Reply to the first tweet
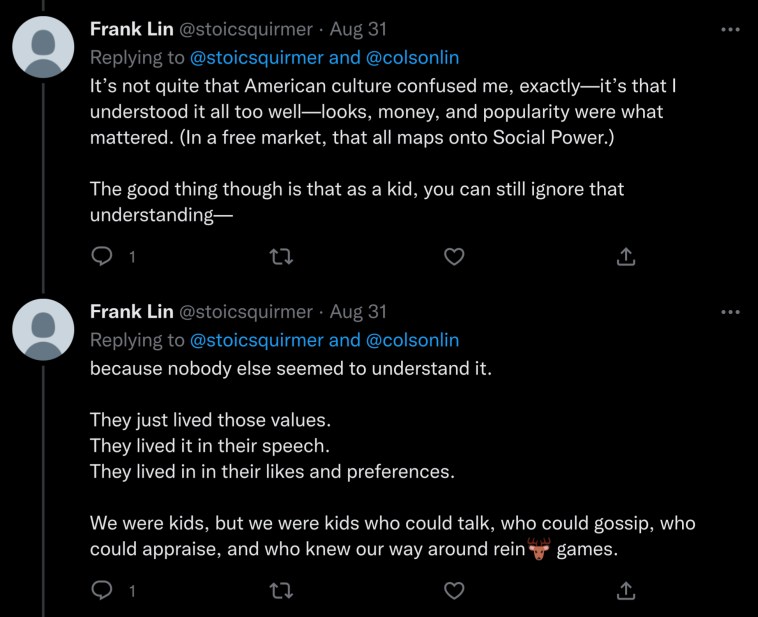 pyautogui.click(x=101, y=257)
